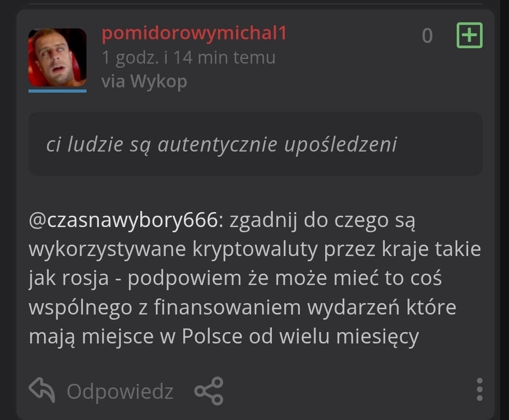
Task: Click the comment line starting 'wykorzystywane kryptowaluty'
Action: pos(255,249)
